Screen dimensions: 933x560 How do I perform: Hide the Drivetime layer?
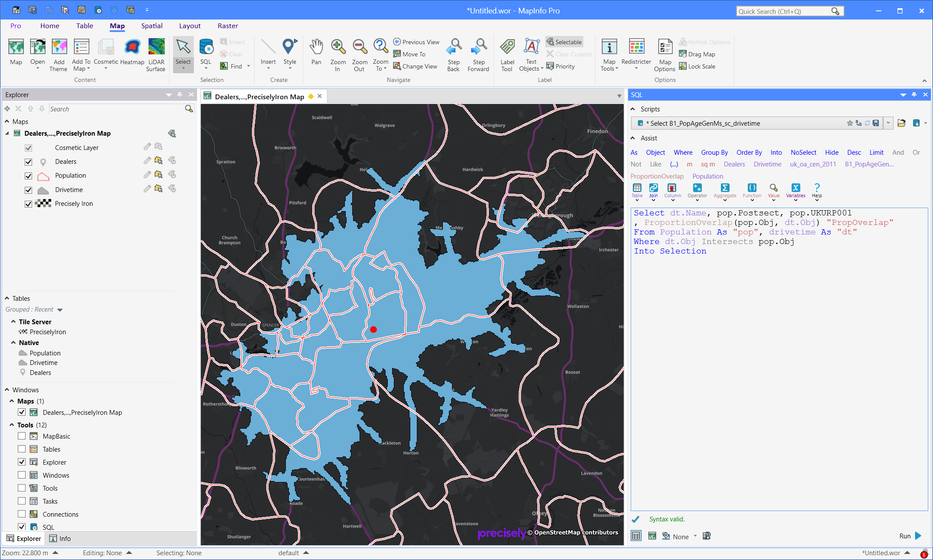tap(29, 190)
